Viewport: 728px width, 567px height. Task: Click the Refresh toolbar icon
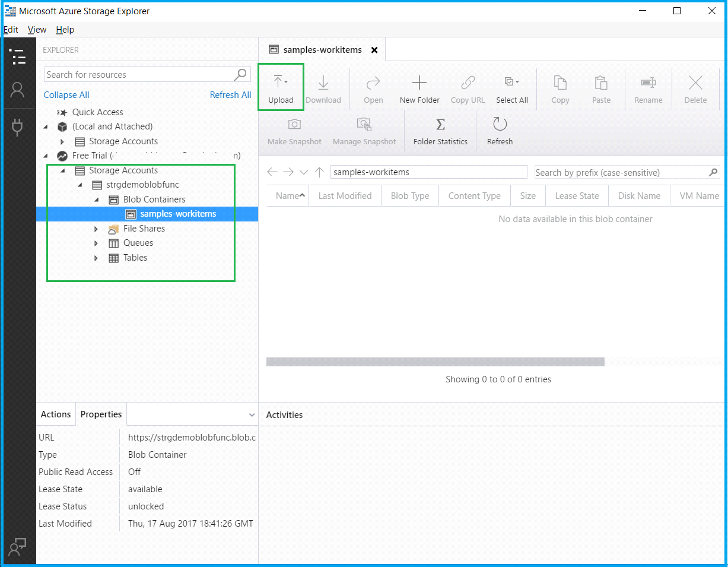tap(500, 124)
